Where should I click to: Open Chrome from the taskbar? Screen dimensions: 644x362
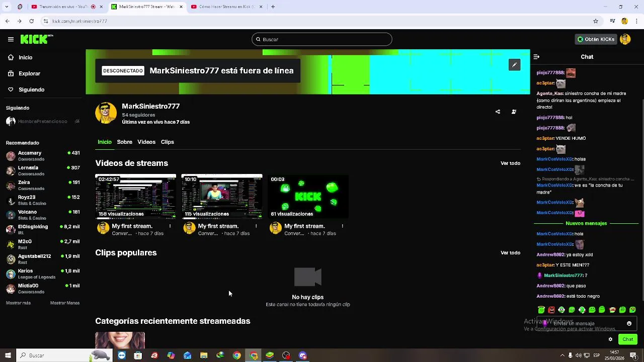(237, 355)
